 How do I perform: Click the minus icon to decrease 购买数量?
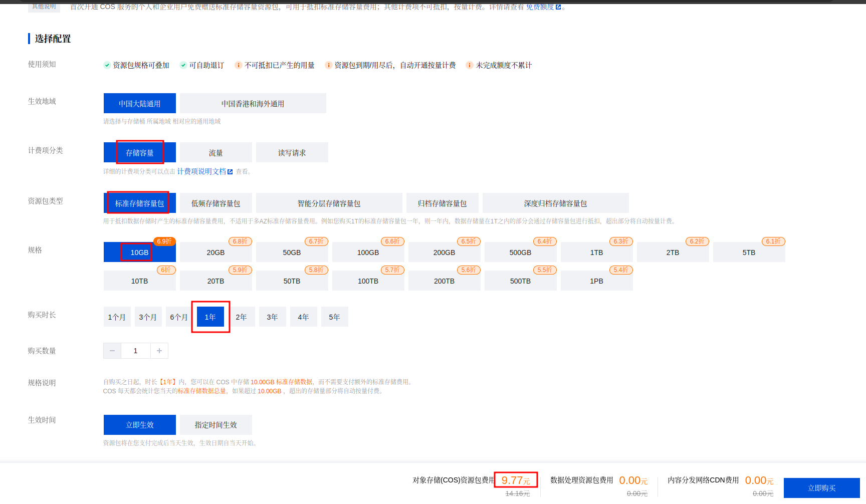point(112,351)
